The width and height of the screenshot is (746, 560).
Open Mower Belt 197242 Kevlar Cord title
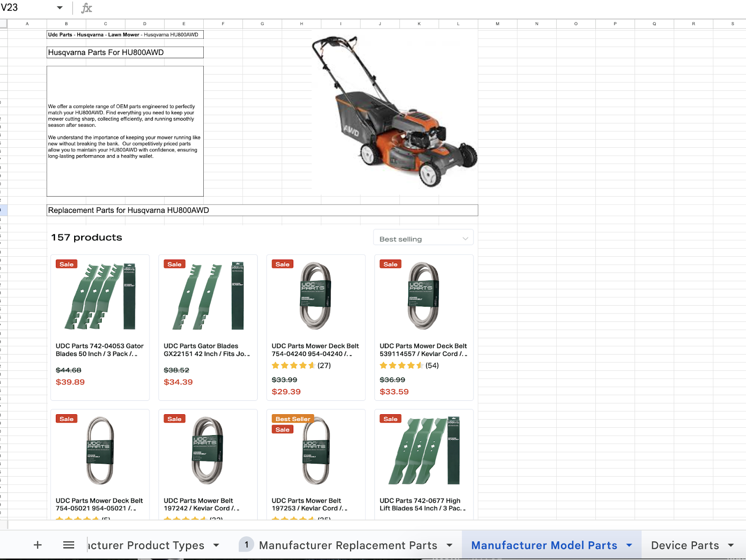coord(201,505)
